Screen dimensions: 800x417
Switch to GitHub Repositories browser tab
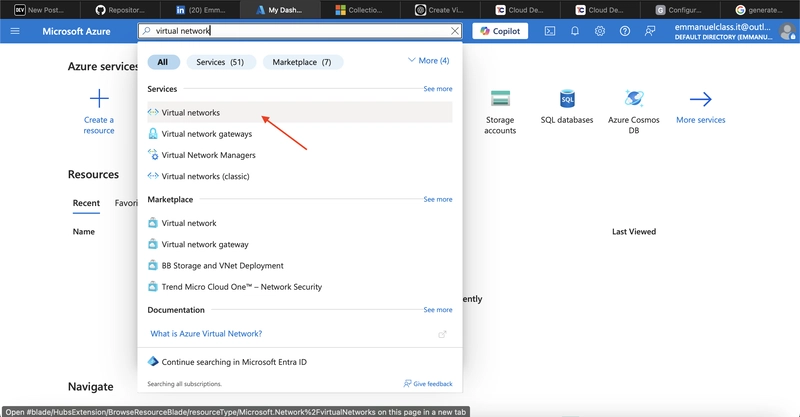120,10
